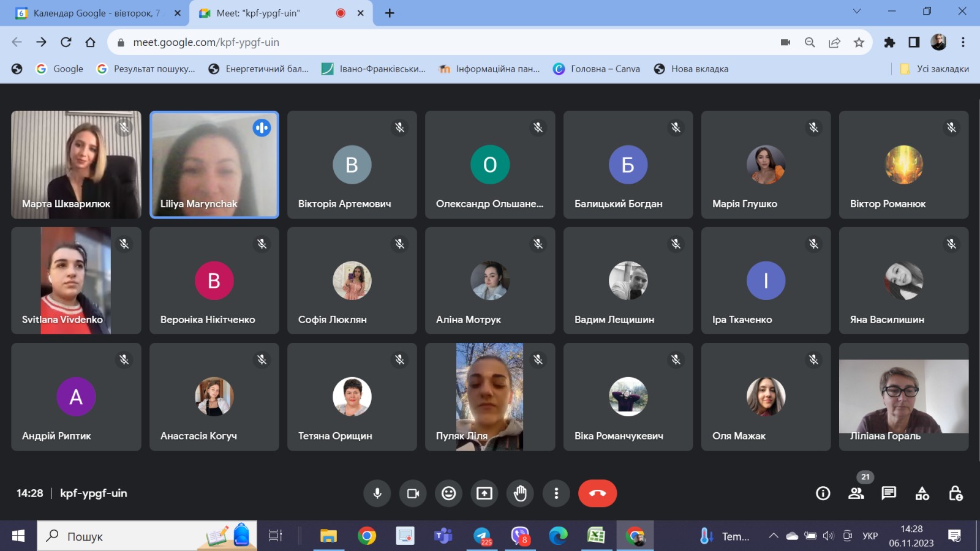
Task: Leave the call with red hang-up button
Action: click(x=597, y=493)
